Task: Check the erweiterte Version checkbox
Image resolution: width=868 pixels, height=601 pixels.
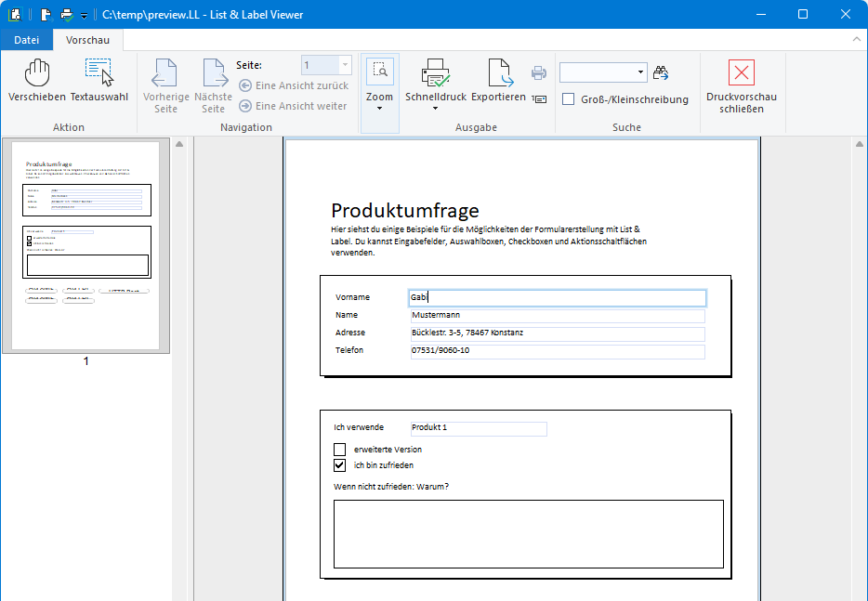Action: pos(340,450)
